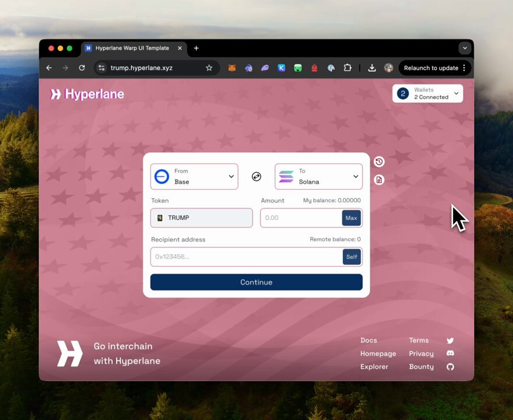
Task: Click the blue K extension icon
Action: point(282,68)
